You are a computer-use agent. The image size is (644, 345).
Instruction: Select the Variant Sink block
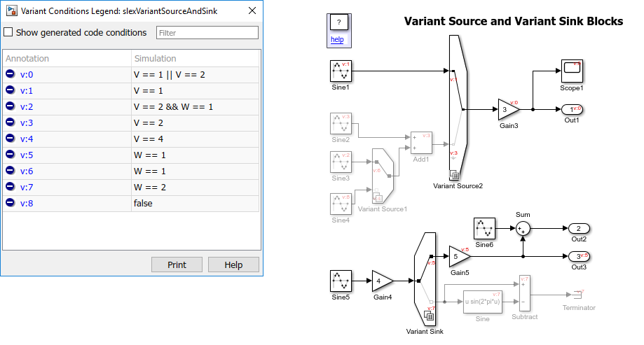pyautogui.click(x=425, y=279)
